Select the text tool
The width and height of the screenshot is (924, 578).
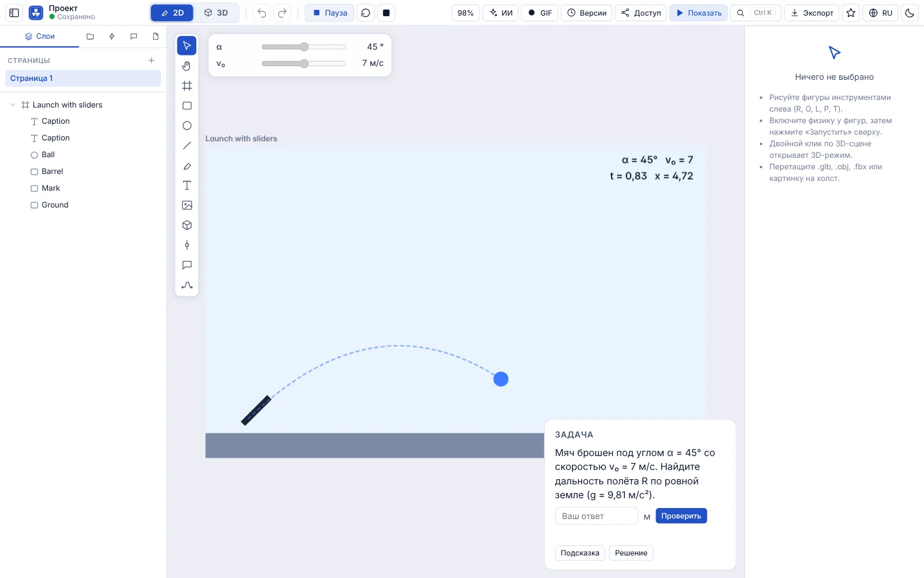point(187,186)
